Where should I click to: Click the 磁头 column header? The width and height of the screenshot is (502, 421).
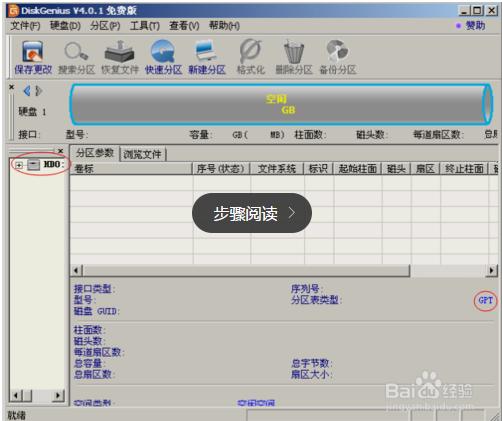point(396,169)
